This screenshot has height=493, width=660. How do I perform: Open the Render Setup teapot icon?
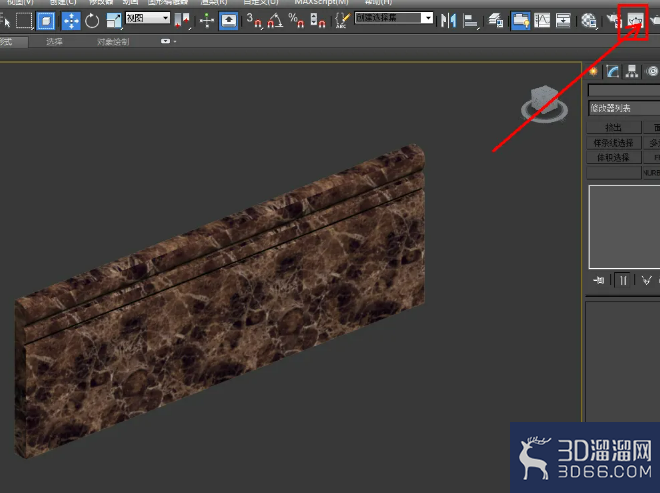pos(614,20)
